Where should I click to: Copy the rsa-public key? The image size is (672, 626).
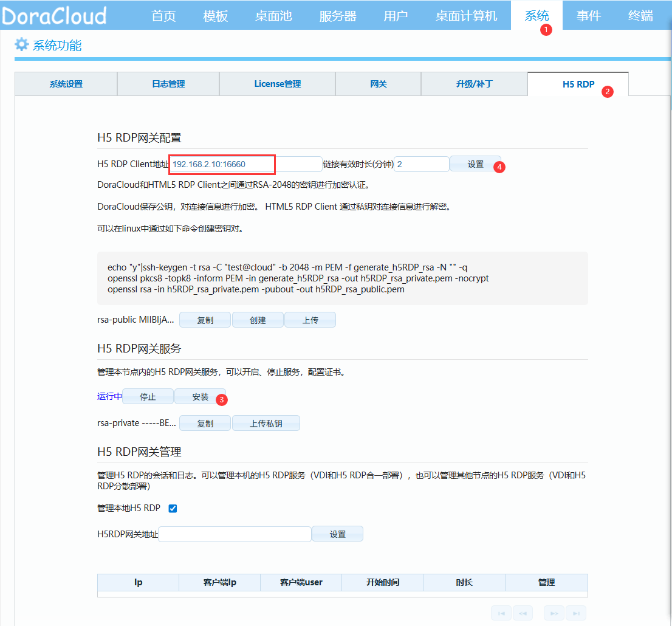coord(205,320)
